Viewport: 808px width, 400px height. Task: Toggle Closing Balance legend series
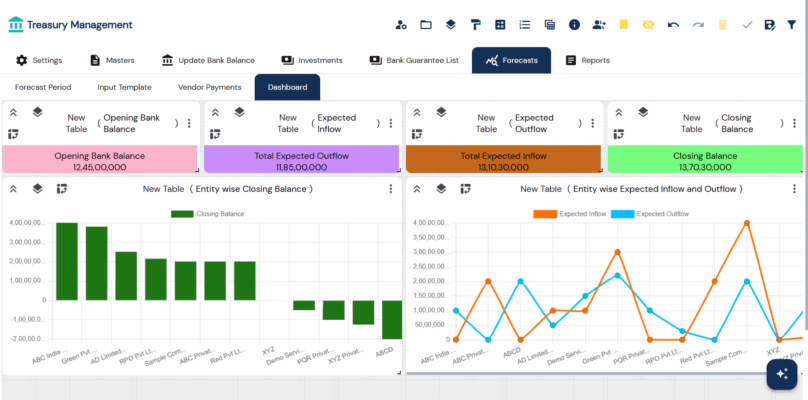[x=208, y=213]
